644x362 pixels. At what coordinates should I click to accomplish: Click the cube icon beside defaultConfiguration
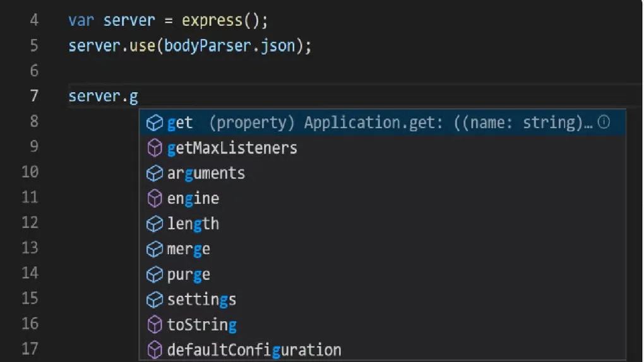(155, 350)
